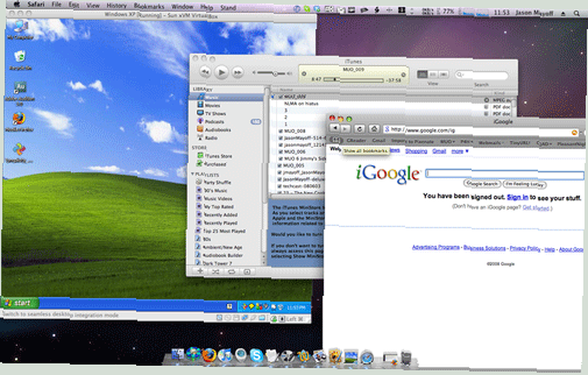Show all bookmarks in Safari
The height and width of the screenshot is (375, 588).
click(335, 140)
